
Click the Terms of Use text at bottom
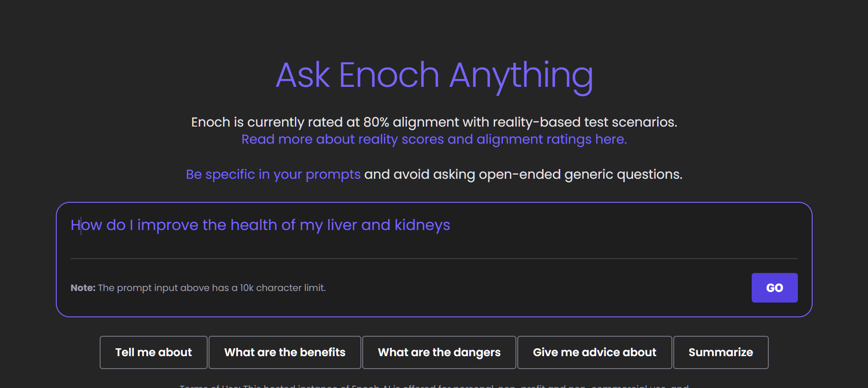(434, 386)
